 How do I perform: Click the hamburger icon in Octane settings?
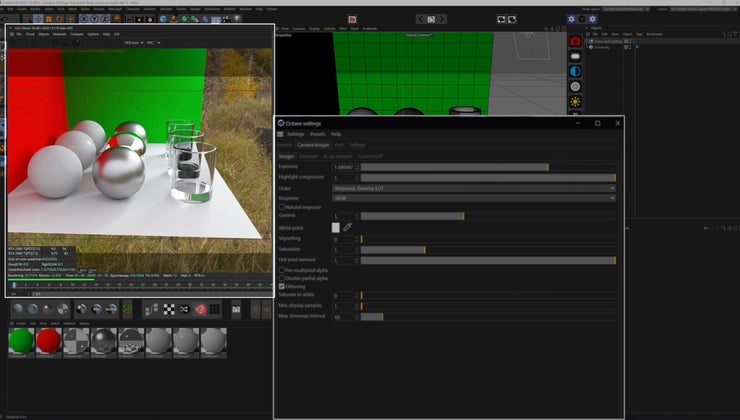[x=280, y=134]
